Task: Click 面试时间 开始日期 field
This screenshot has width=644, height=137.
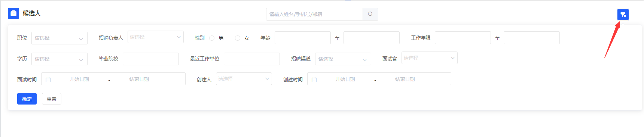Action: (79, 79)
